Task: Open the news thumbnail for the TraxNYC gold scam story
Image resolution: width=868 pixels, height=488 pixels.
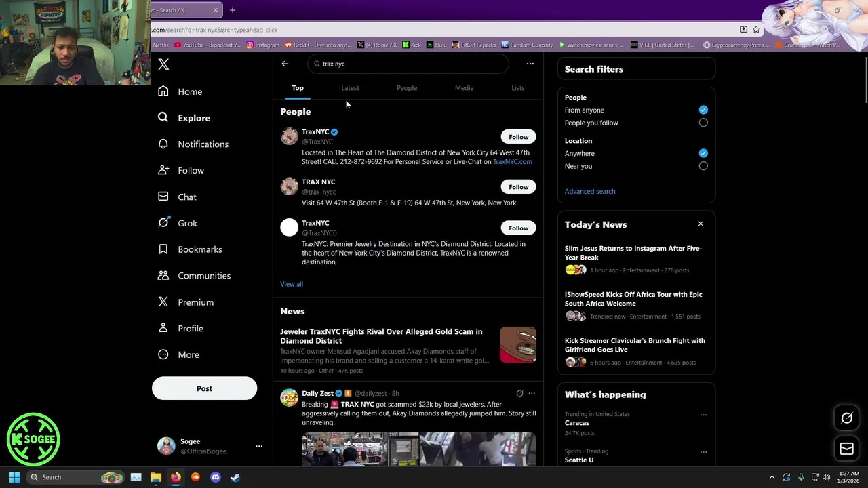Action: [518, 345]
